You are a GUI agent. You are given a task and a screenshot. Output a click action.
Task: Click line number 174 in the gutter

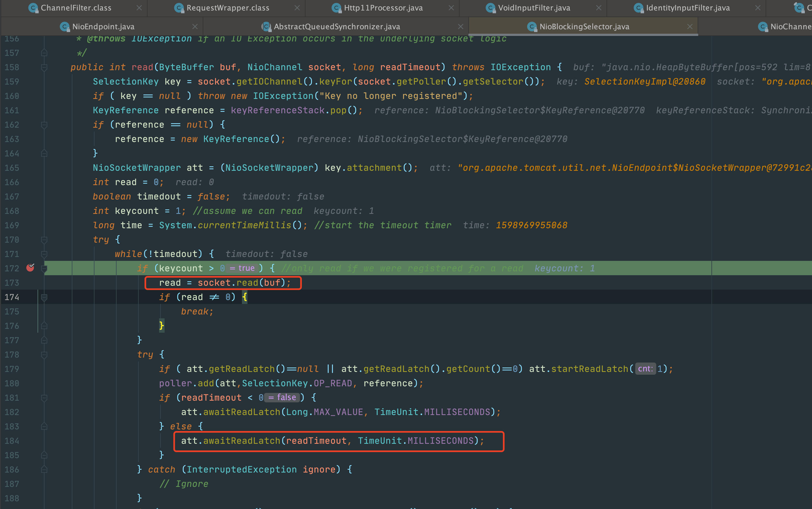pyautogui.click(x=12, y=297)
